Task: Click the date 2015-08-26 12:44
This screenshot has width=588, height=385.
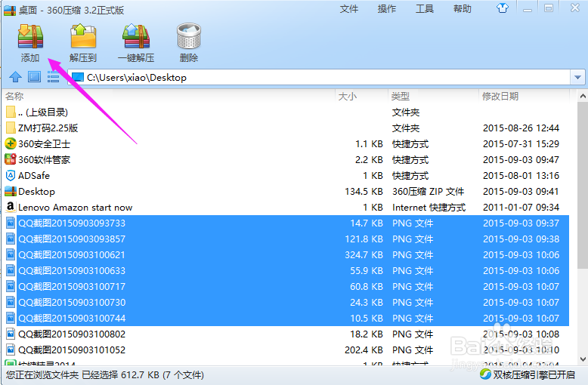Action: click(521, 128)
